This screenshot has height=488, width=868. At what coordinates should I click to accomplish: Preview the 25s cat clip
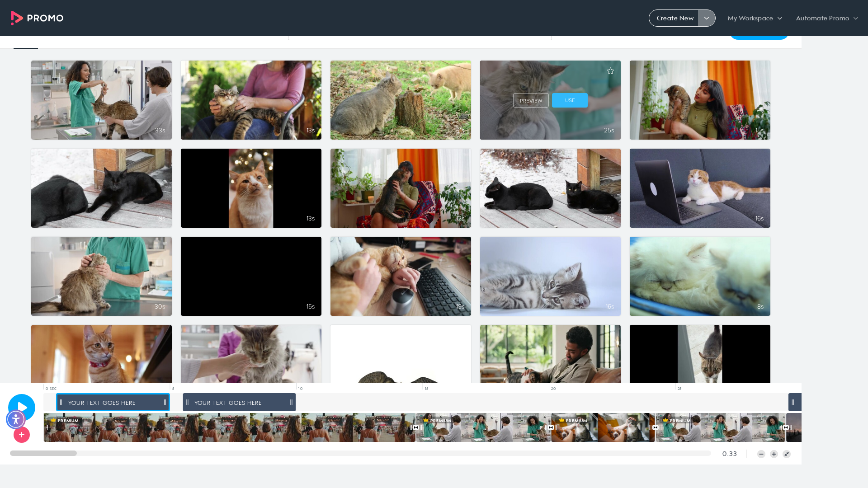531,100
